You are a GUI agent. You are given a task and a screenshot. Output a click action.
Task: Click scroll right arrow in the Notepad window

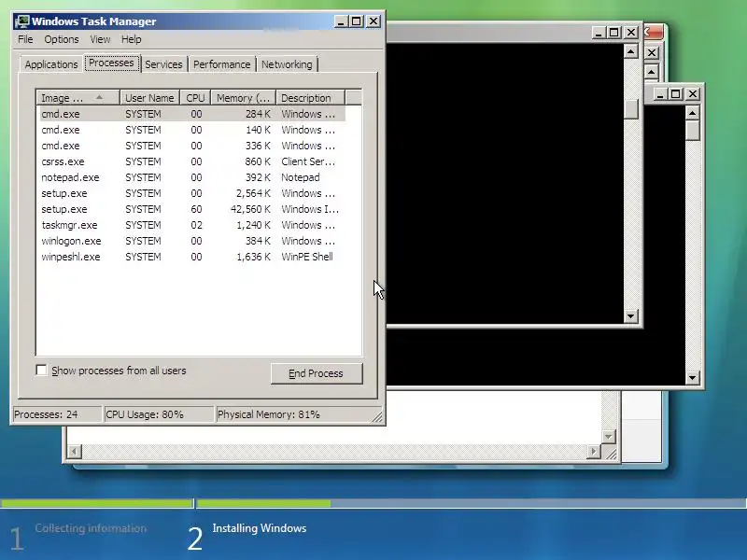coord(593,451)
